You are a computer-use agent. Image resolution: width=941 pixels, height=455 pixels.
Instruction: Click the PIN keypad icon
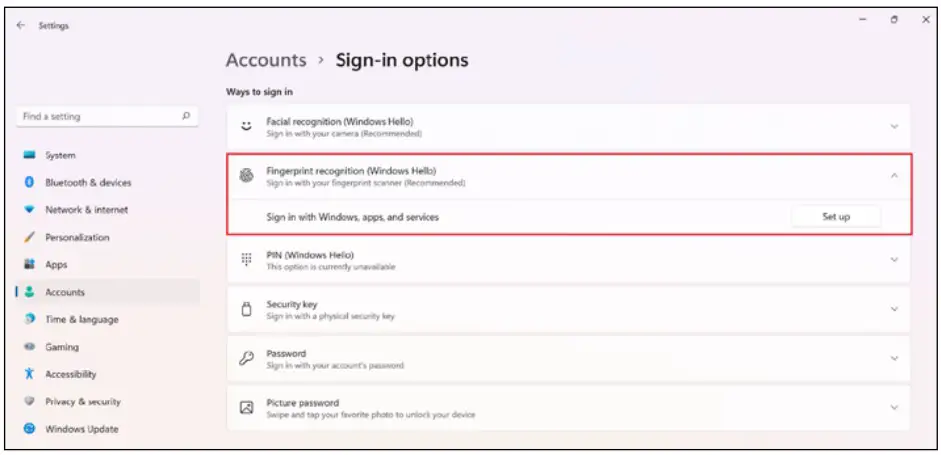pyautogui.click(x=246, y=260)
